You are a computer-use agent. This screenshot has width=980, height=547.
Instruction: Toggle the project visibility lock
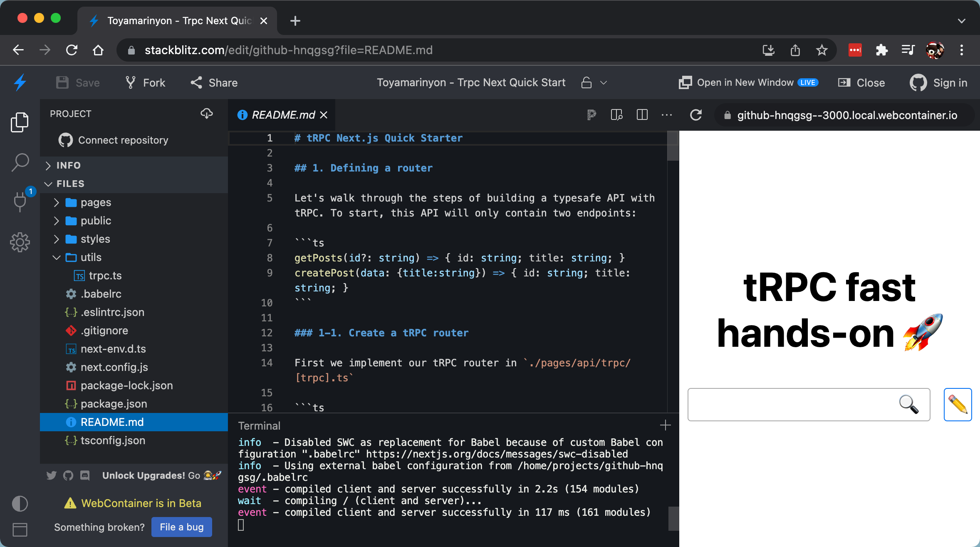point(587,82)
